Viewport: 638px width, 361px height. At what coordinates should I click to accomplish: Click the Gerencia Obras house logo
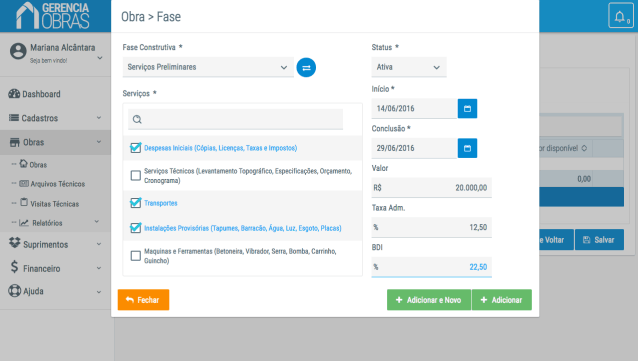click(x=52, y=15)
